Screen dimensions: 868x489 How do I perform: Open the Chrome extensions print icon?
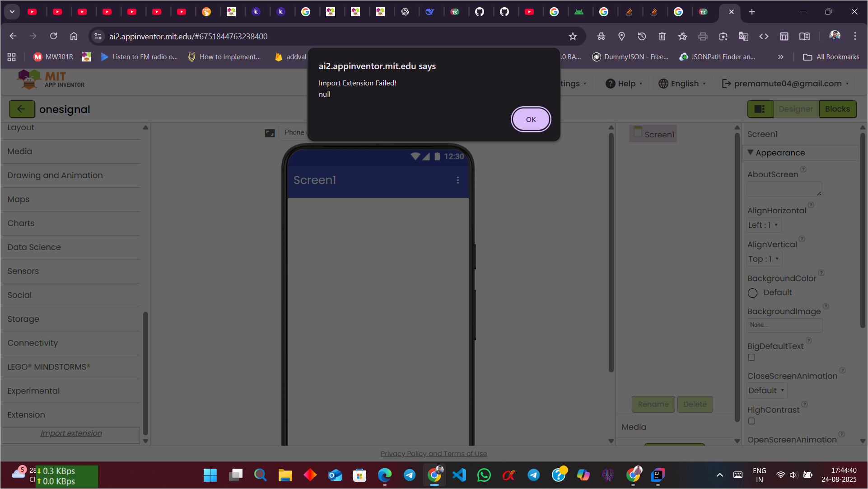pos(703,36)
